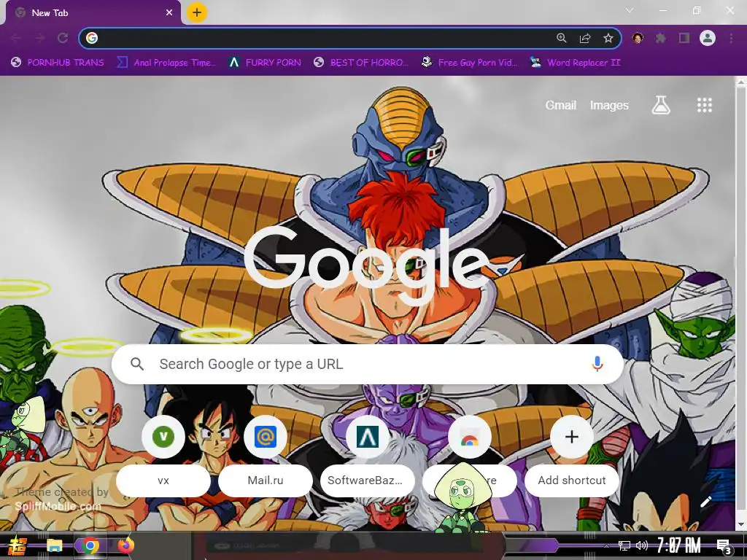The image size is (747, 560).
Task: Open the SoftwareBaz... shortcut icon
Action: coord(368,437)
